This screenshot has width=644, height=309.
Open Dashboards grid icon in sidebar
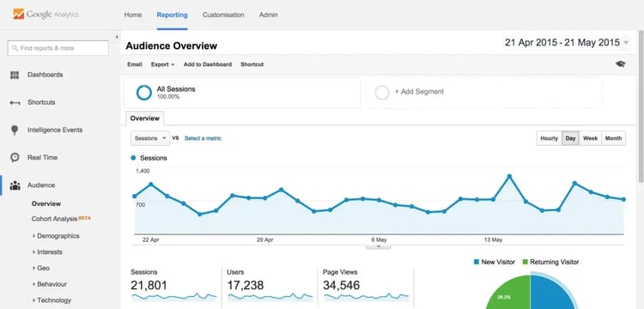pyautogui.click(x=15, y=75)
